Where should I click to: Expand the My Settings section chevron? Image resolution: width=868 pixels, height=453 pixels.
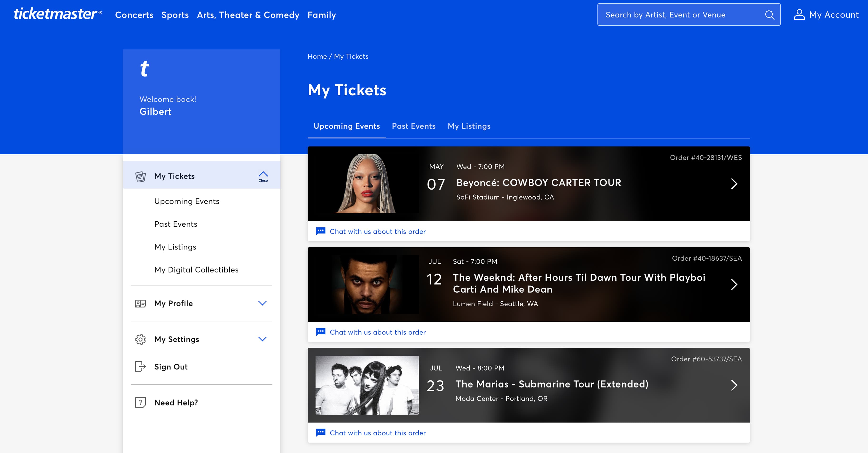(x=262, y=339)
